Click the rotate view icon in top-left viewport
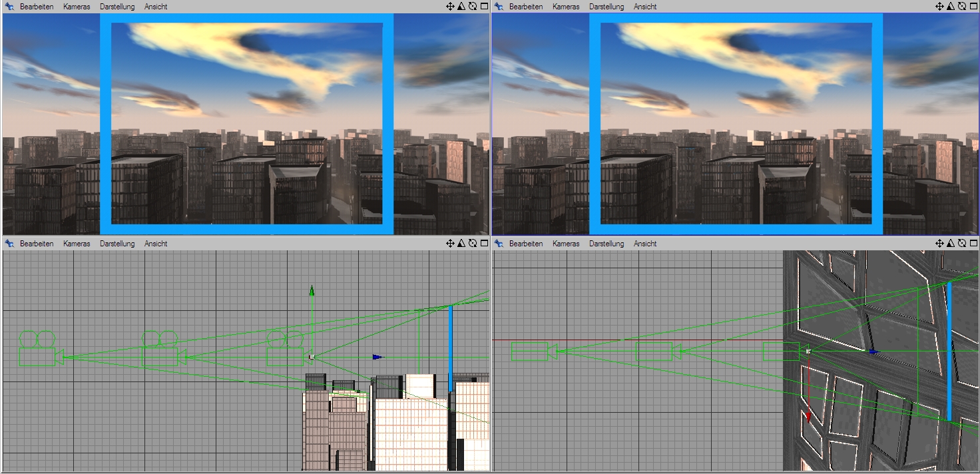Viewport: 980px width, 474px height. click(472, 7)
